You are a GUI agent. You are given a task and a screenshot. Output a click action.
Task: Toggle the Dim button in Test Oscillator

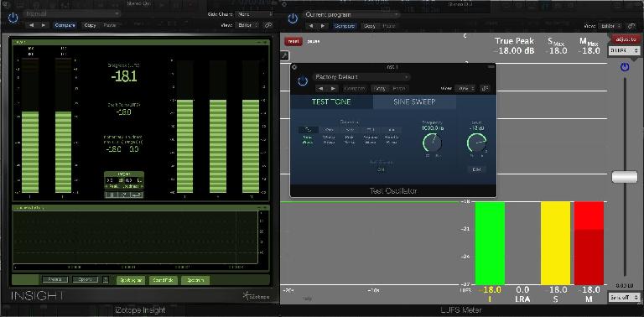tap(476, 169)
